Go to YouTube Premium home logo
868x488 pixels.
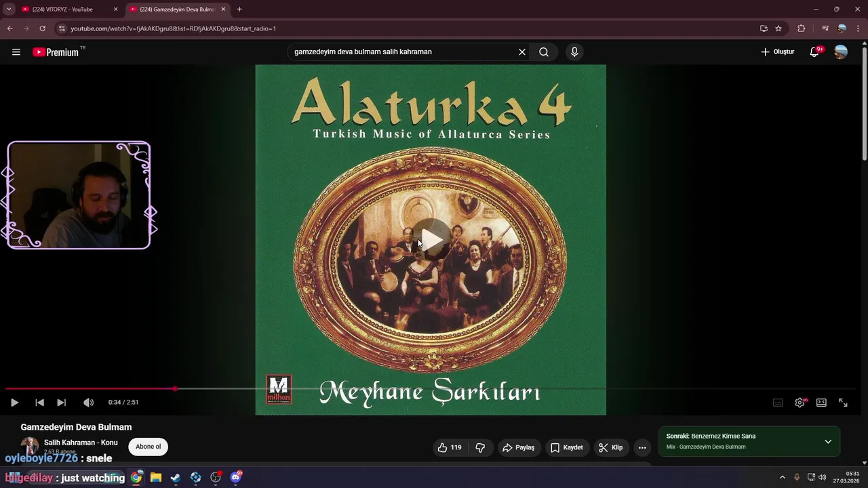pyautogui.click(x=56, y=52)
